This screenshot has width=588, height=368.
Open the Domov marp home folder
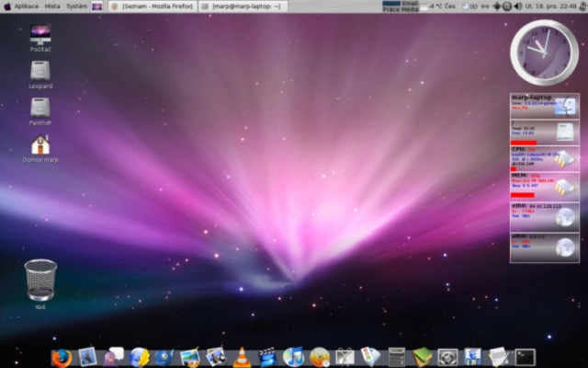point(40,149)
